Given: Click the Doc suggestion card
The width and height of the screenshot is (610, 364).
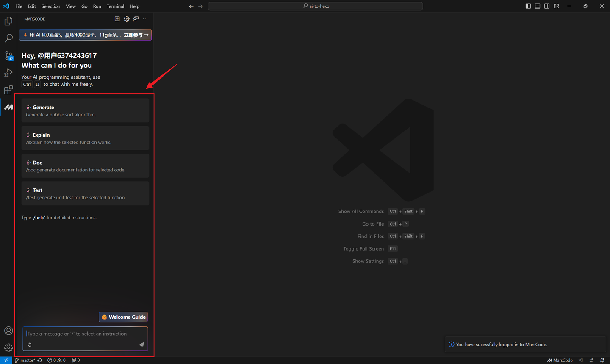Looking at the screenshot, I should pyautogui.click(x=85, y=165).
